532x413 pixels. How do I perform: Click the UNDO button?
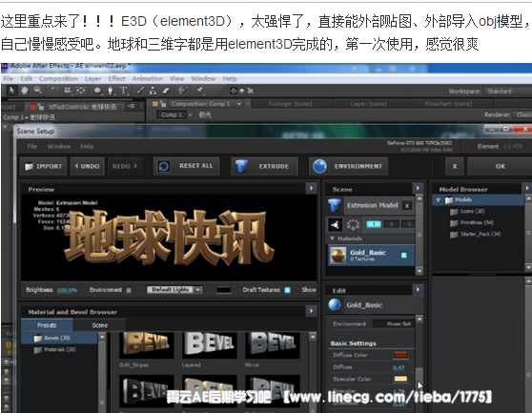tap(87, 166)
